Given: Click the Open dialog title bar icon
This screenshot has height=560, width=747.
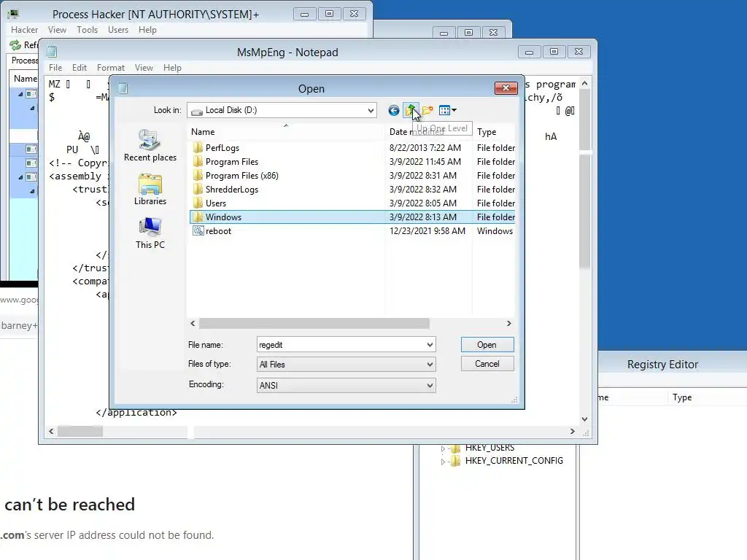Looking at the screenshot, I should 123,88.
